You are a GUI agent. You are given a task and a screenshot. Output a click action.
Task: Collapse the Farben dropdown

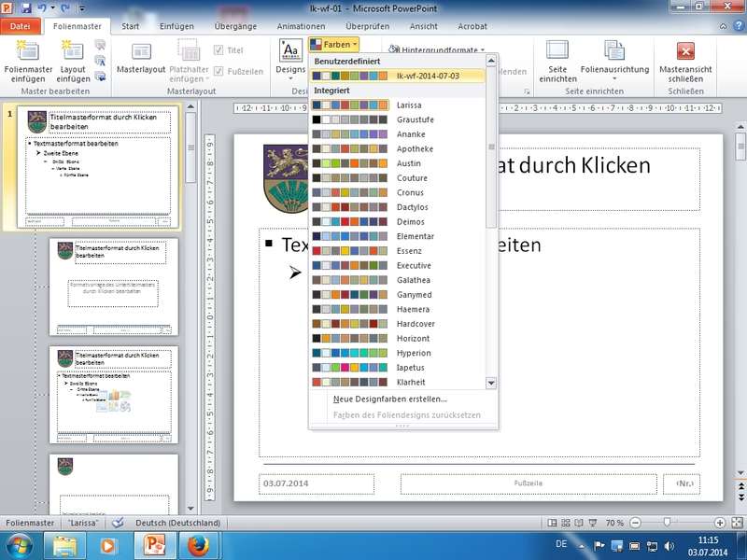tap(334, 44)
